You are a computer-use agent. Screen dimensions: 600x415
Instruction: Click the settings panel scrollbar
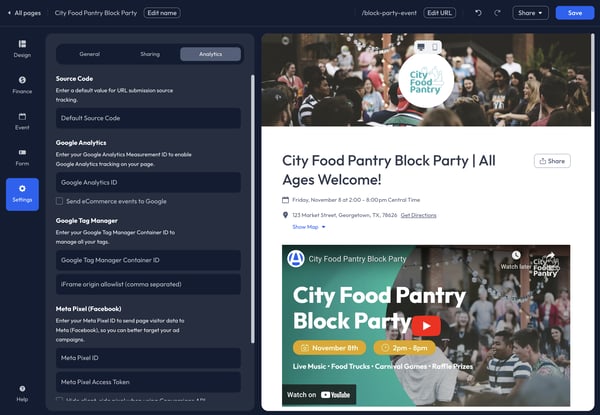click(x=252, y=209)
